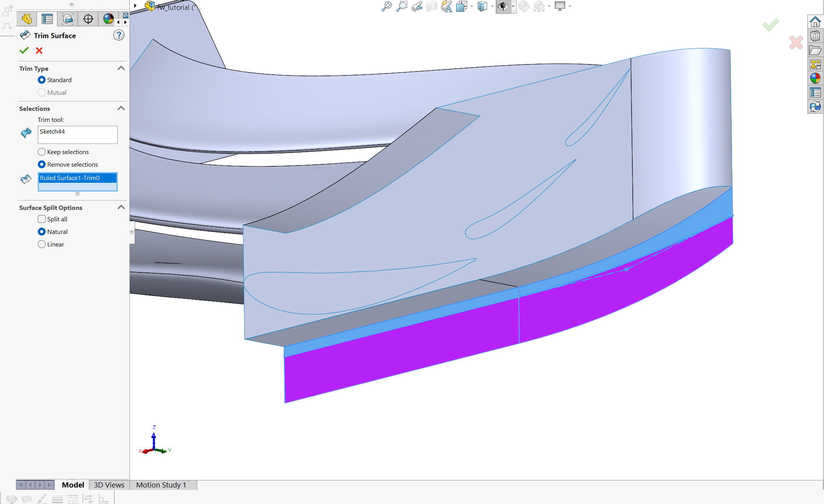Open the DimXpertManager crosshair tab
This screenshot has width=824, height=504.
[88, 19]
